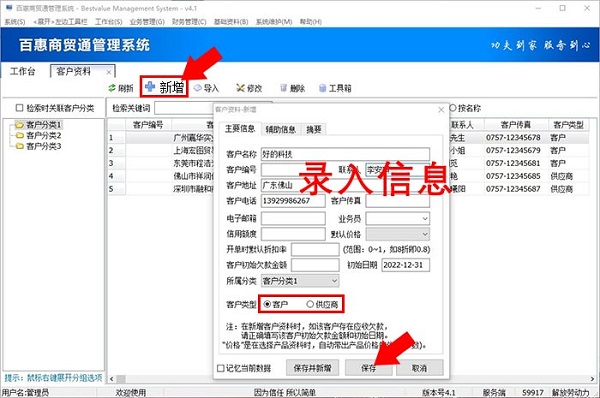Open the 工具箱 toolbox toolbar item
Viewport: 600px width, 398px height.
point(335,88)
